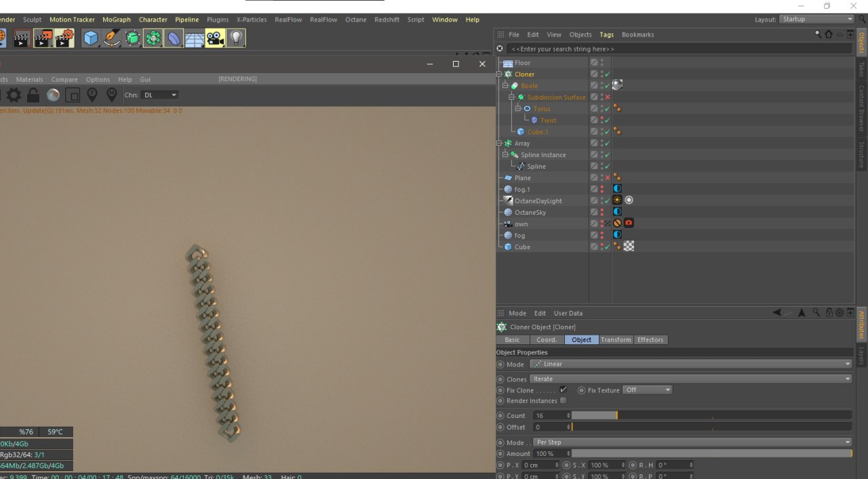This screenshot has width=868, height=479.
Task: Collapse the Torus children
Action: tap(518, 109)
